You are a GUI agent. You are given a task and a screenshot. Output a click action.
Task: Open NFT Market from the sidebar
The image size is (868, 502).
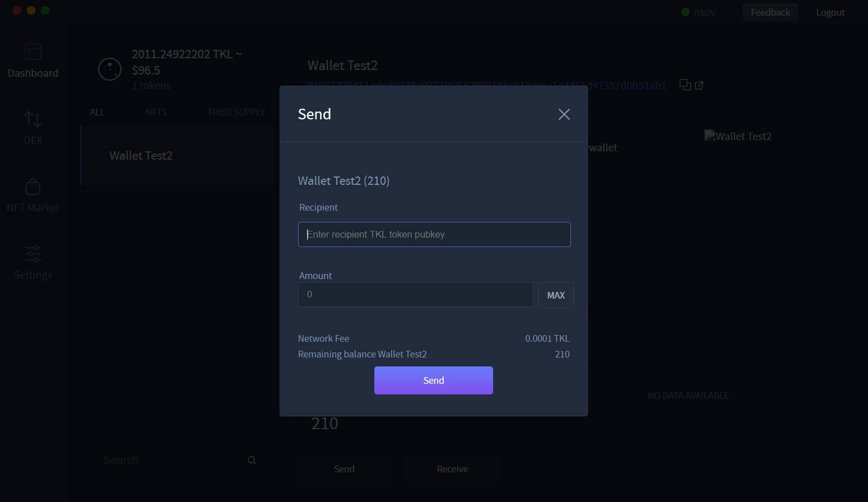pyautogui.click(x=33, y=196)
